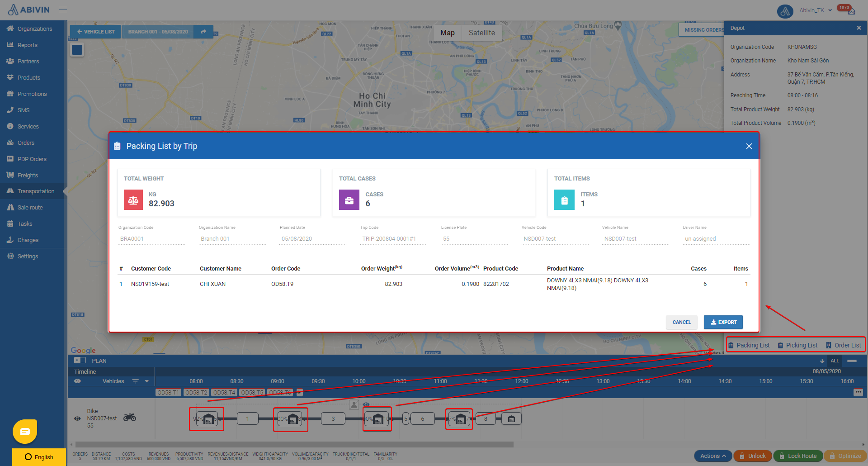This screenshot has width=868, height=466.
Task: Toggle visibility of Bike NSD007-test row
Action: pyautogui.click(x=77, y=418)
